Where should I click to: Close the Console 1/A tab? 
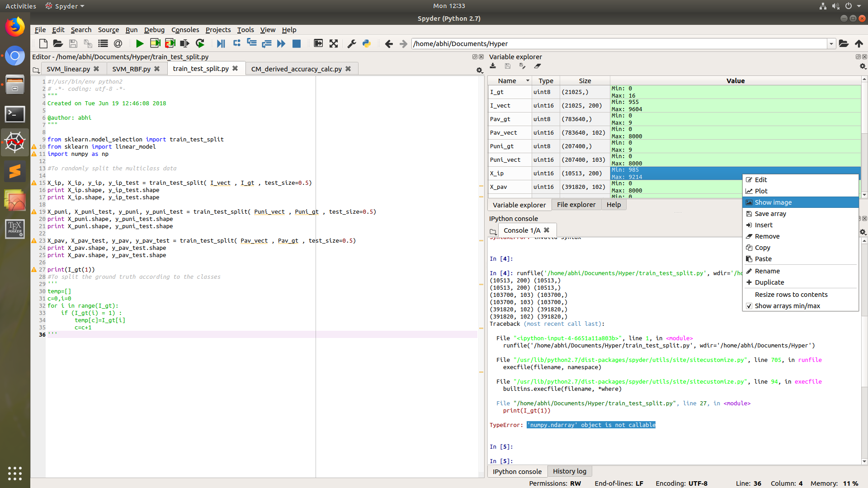click(x=547, y=230)
